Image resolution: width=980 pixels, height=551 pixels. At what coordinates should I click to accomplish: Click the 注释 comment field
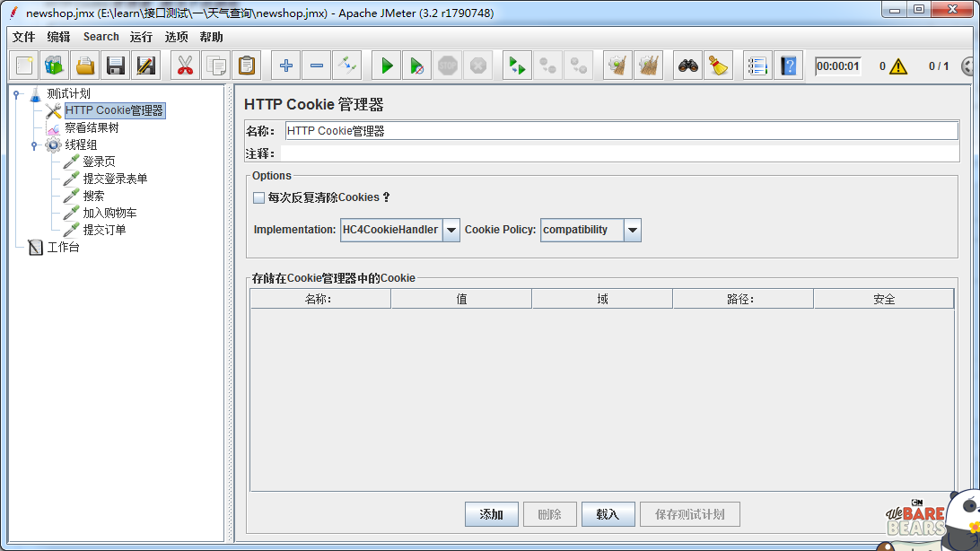pyautogui.click(x=620, y=153)
